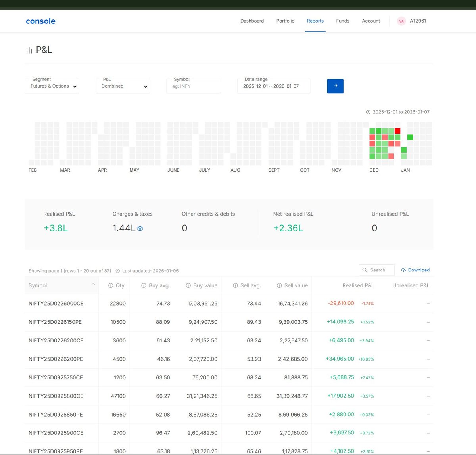Sort table by Symbol column
476x455 pixels.
[38, 285]
